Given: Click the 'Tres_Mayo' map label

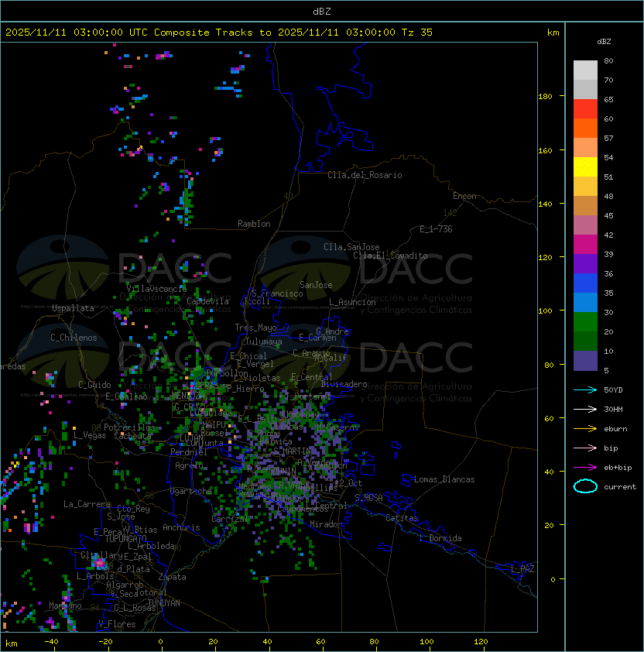Looking at the screenshot, I should (255, 328).
